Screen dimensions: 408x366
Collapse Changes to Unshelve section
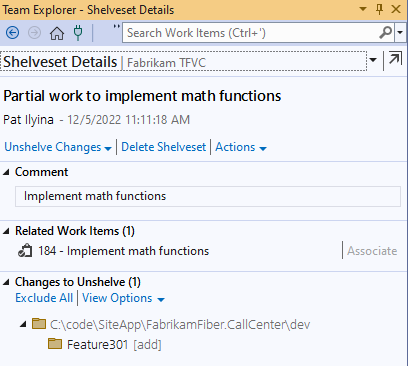click(x=6, y=282)
